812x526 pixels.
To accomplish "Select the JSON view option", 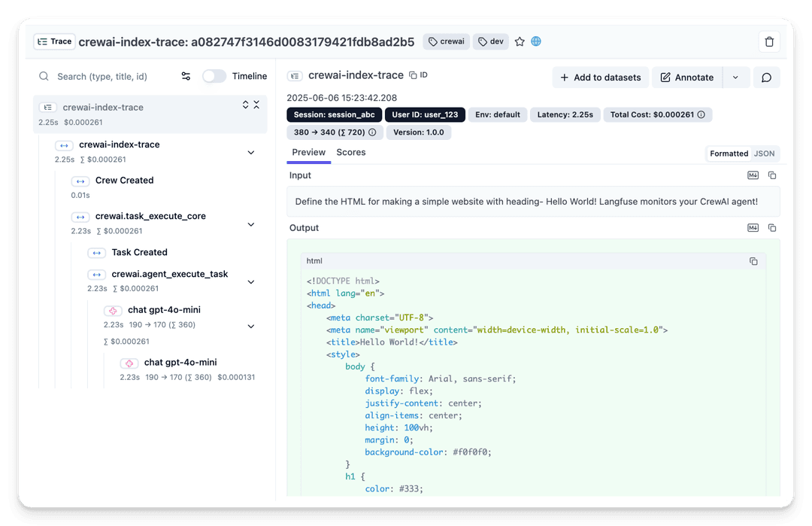I will pos(764,154).
